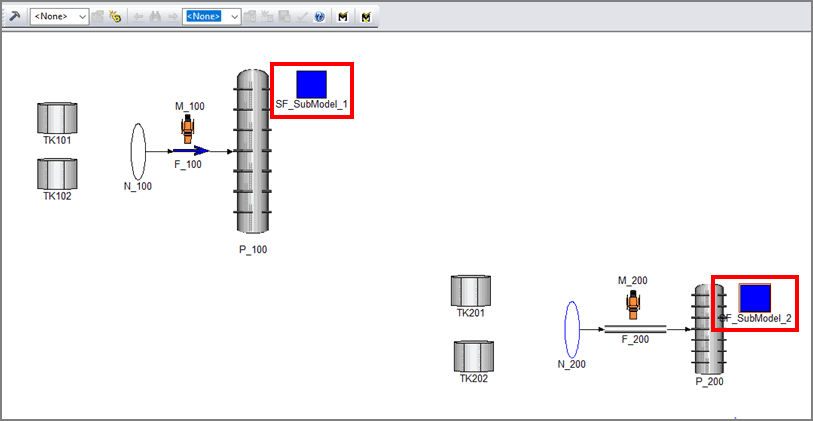This screenshot has height=421, width=813.
Task: Open the highlighted <None> combo box
Action: click(212, 17)
